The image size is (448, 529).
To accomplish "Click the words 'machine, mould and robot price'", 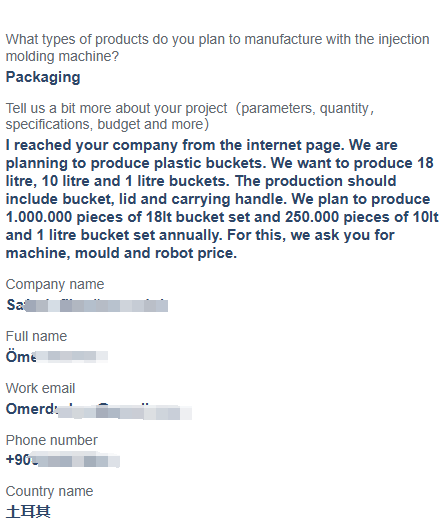I will click(120, 253).
